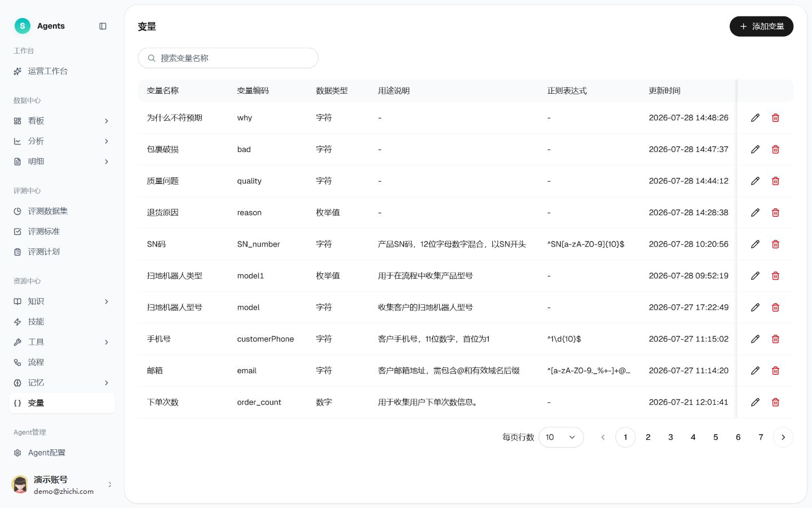Go to page 3
This screenshot has width=812, height=508.
[x=670, y=437]
